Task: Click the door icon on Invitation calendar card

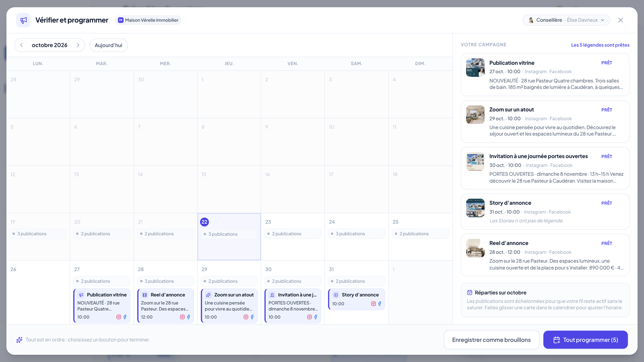Action: [272, 295]
